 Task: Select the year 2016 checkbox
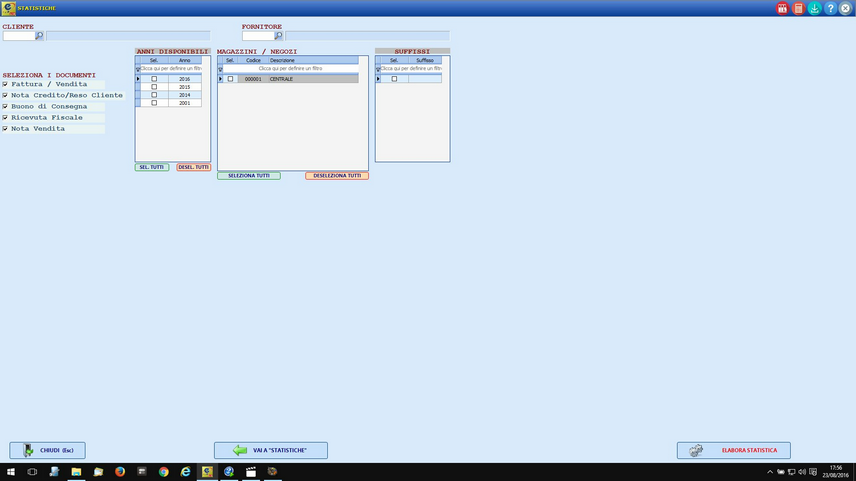pos(154,78)
